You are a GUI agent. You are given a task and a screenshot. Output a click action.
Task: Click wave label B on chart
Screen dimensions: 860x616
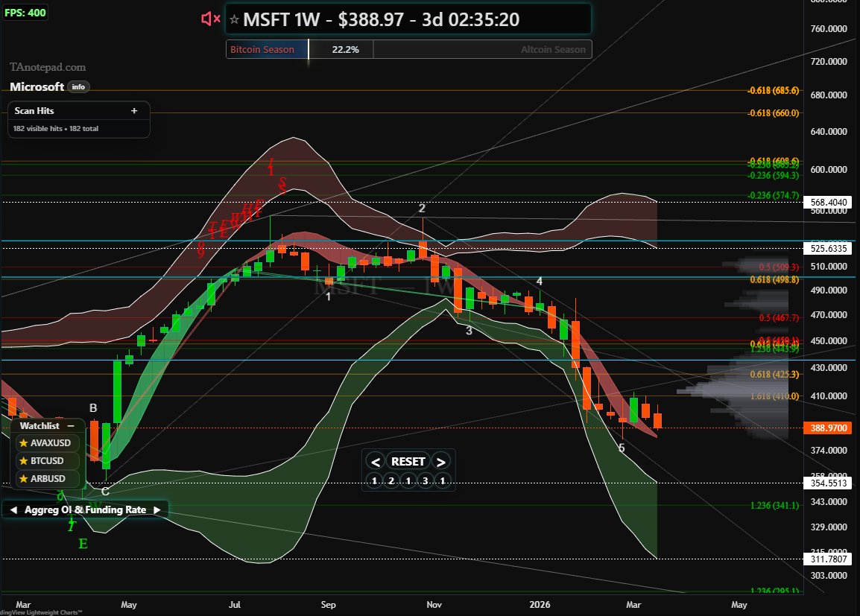click(93, 407)
